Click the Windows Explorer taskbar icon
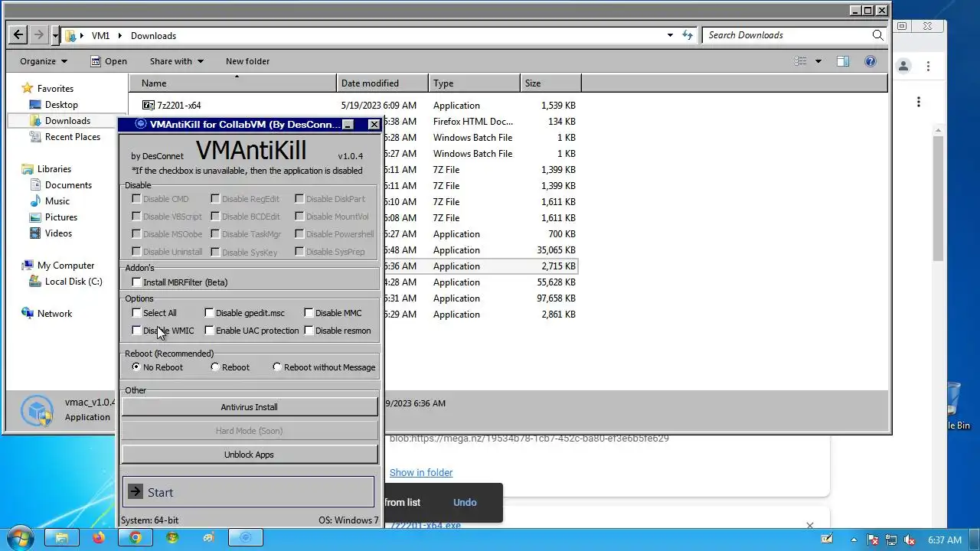 [x=62, y=538]
